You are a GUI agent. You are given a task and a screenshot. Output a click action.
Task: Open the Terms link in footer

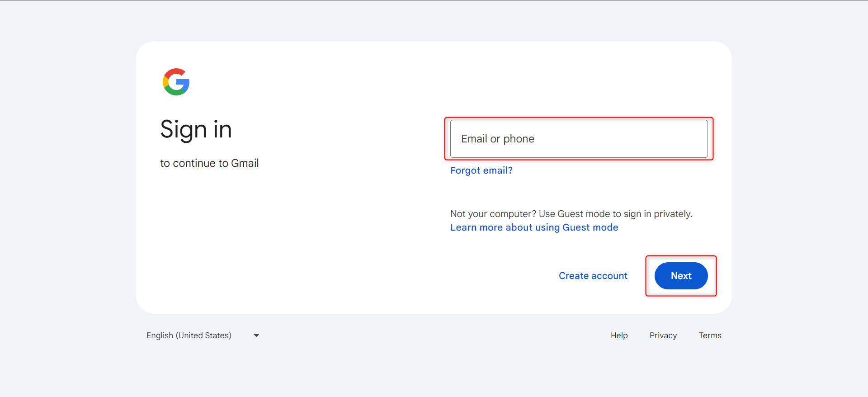click(x=710, y=336)
